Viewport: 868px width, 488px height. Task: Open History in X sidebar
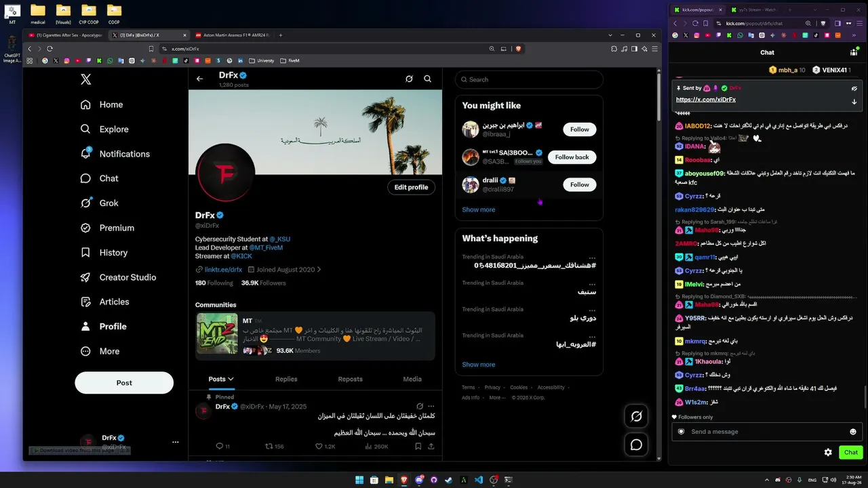(x=104, y=253)
